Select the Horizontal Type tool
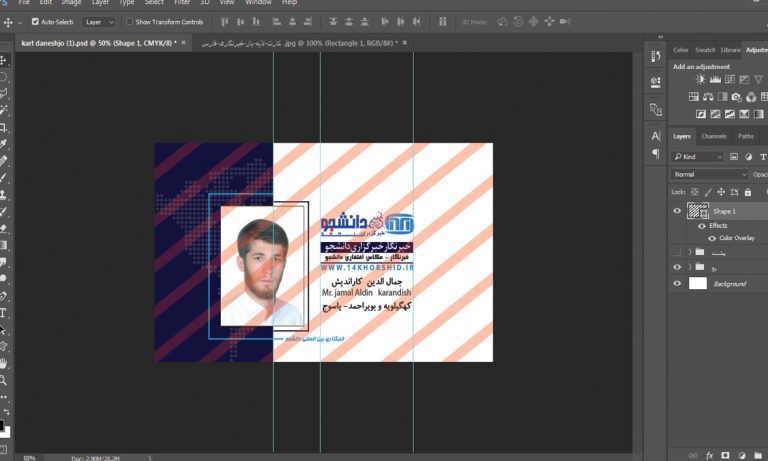The width and height of the screenshot is (768, 461). click(3, 313)
